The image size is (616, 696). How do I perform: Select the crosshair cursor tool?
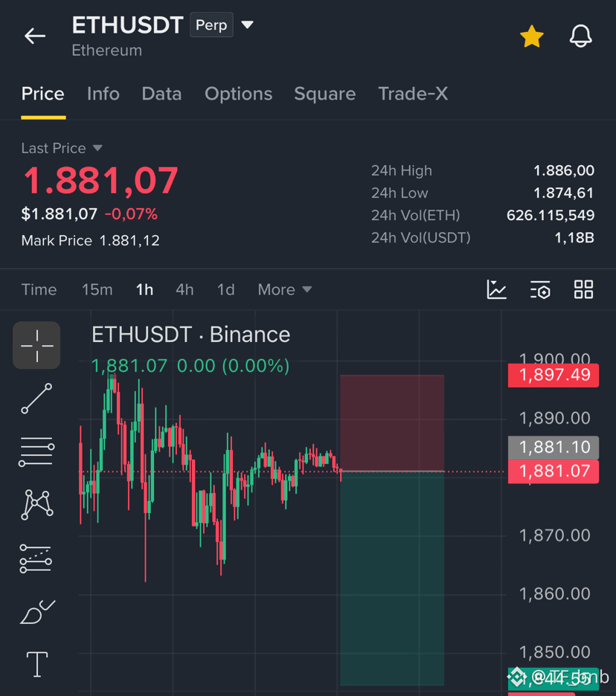(x=36, y=345)
